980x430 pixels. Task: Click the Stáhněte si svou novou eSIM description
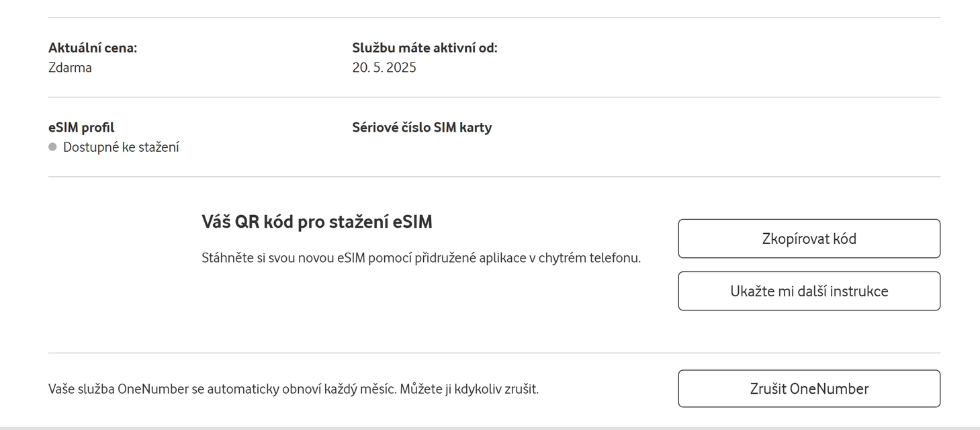click(421, 258)
